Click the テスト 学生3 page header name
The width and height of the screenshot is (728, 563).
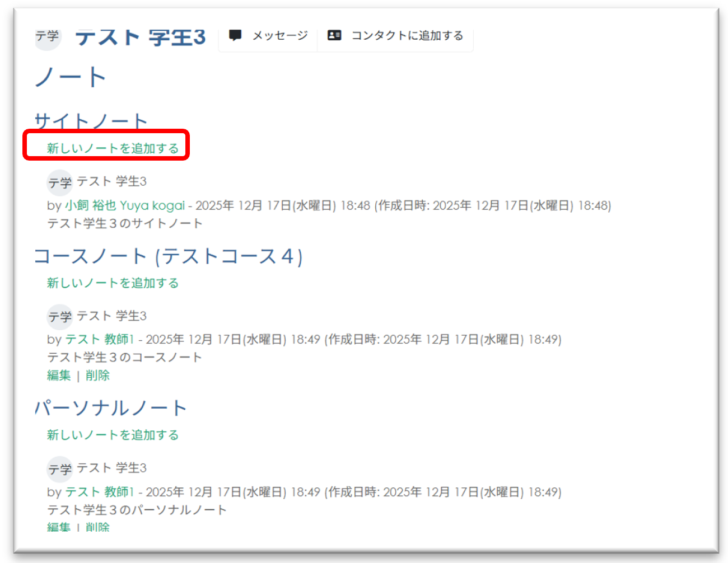point(141,38)
